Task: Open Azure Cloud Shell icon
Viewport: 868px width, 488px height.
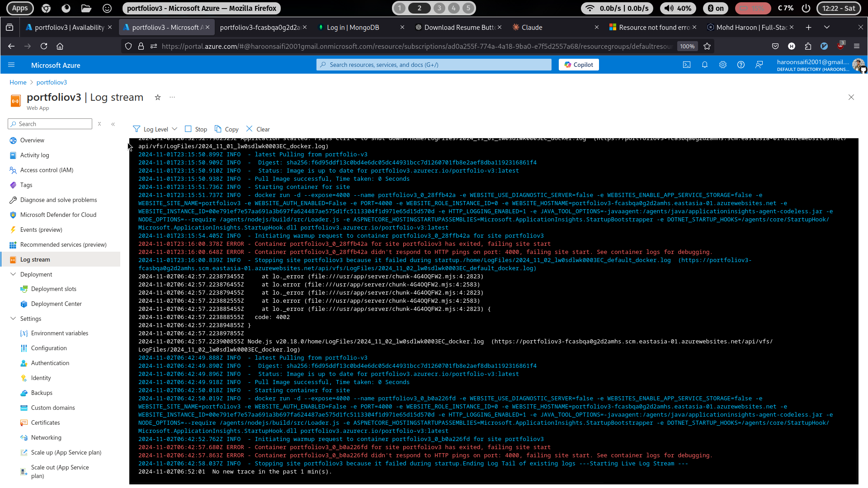Action: coord(686,65)
